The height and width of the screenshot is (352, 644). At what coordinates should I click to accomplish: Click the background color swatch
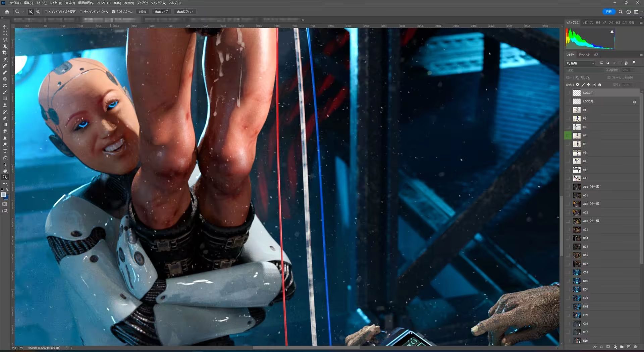pos(6,197)
